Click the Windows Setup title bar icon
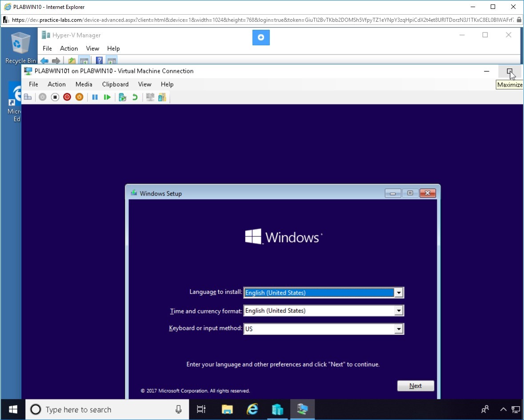Image resolution: width=524 pixels, height=420 pixels. 134,193
